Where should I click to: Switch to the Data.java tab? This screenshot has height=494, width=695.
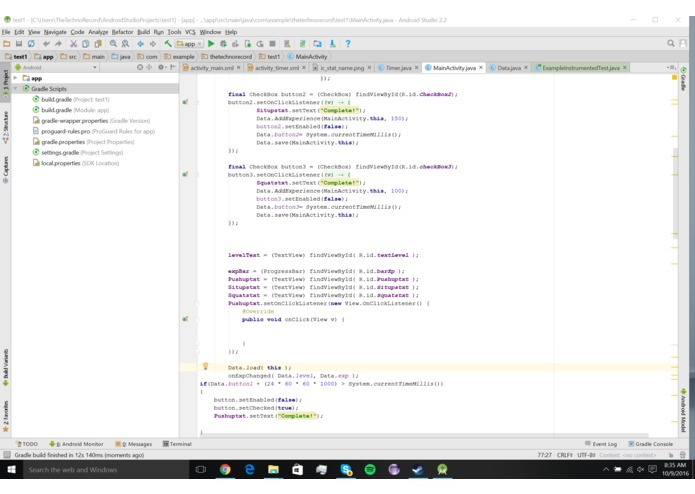pyautogui.click(x=509, y=68)
